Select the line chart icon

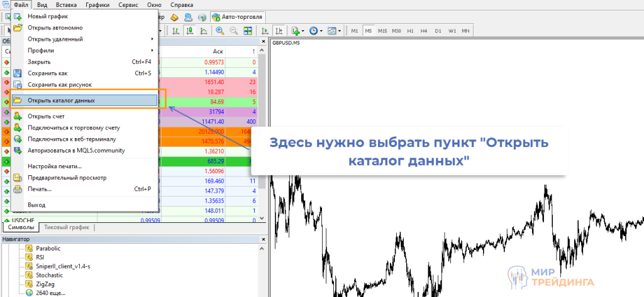[x=203, y=30]
